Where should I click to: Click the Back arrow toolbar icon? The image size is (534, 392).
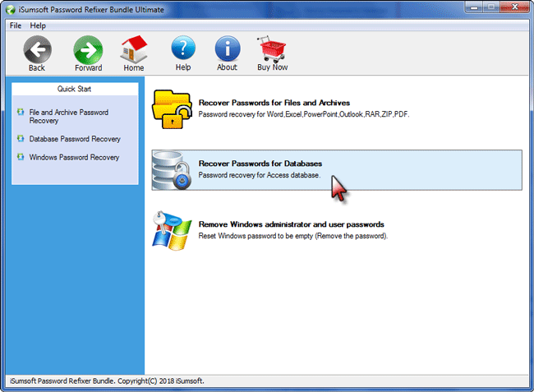tap(37, 49)
